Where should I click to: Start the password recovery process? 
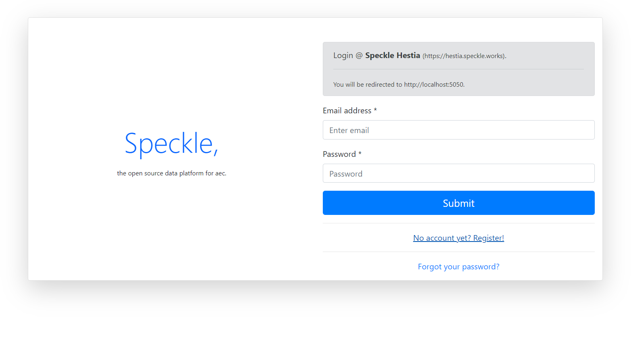458,267
